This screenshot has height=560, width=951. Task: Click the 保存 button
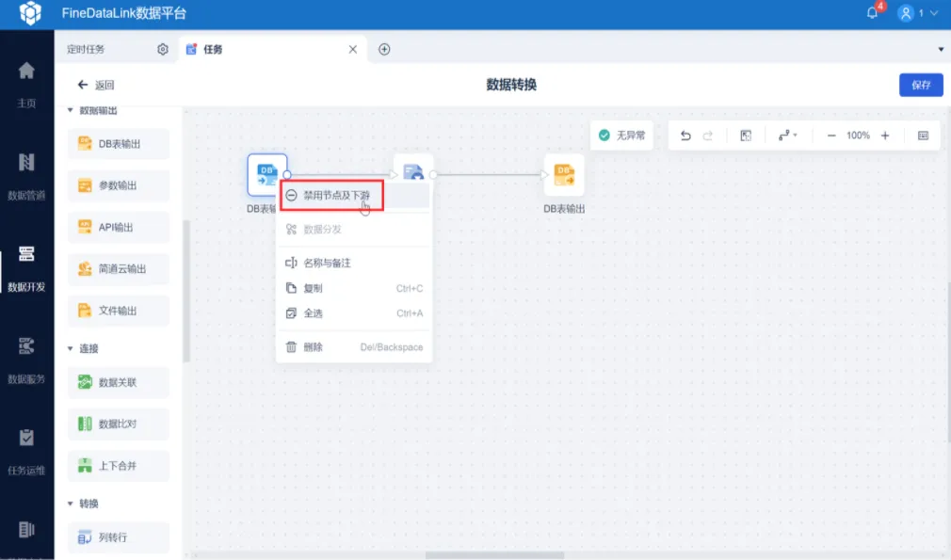tap(921, 85)
